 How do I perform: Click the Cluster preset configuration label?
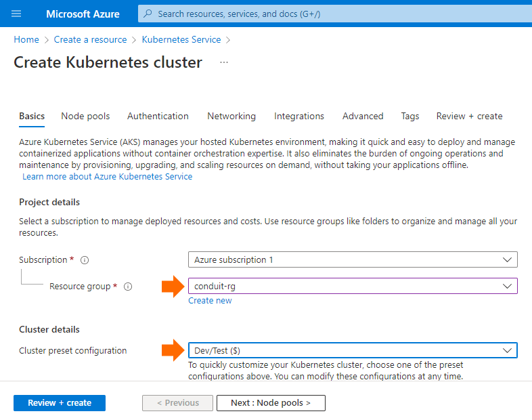(x=73, y=351)
